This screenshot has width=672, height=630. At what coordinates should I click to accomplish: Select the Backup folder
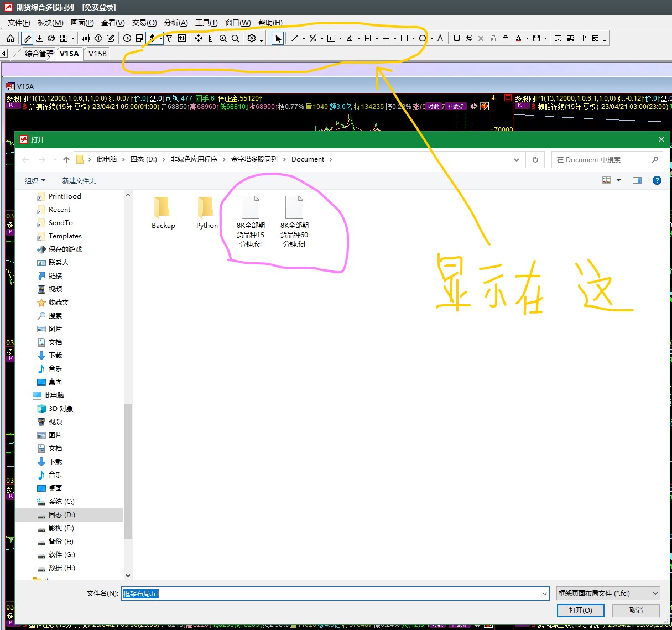point(163,213)
